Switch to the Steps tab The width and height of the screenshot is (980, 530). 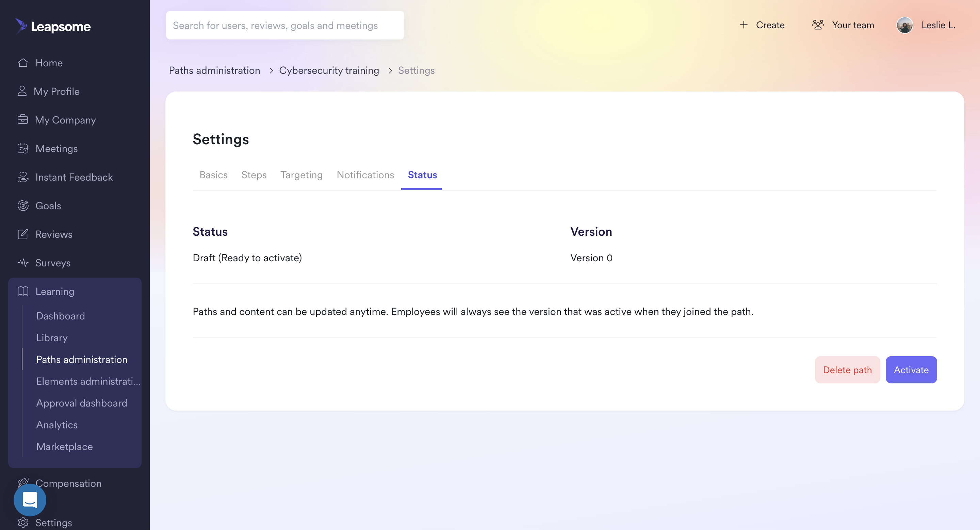[x=254, y=175]
